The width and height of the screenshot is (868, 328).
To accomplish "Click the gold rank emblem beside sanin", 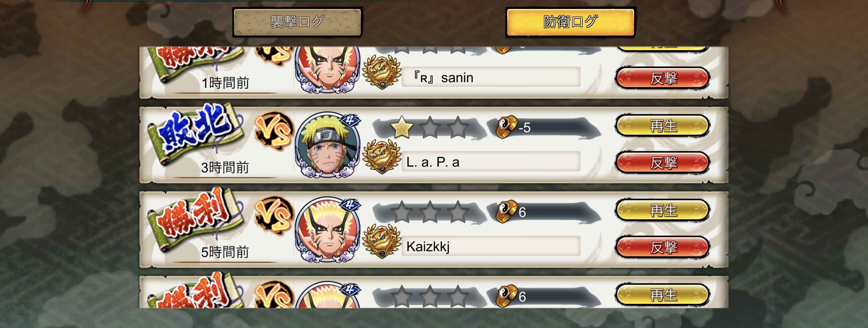I will [x=382, y=73].
